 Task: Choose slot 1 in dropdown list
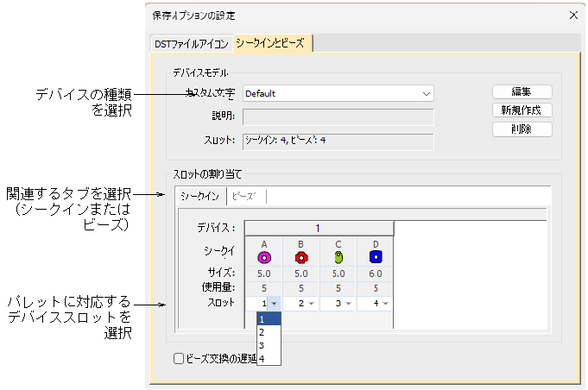click(x=269, y=319)
